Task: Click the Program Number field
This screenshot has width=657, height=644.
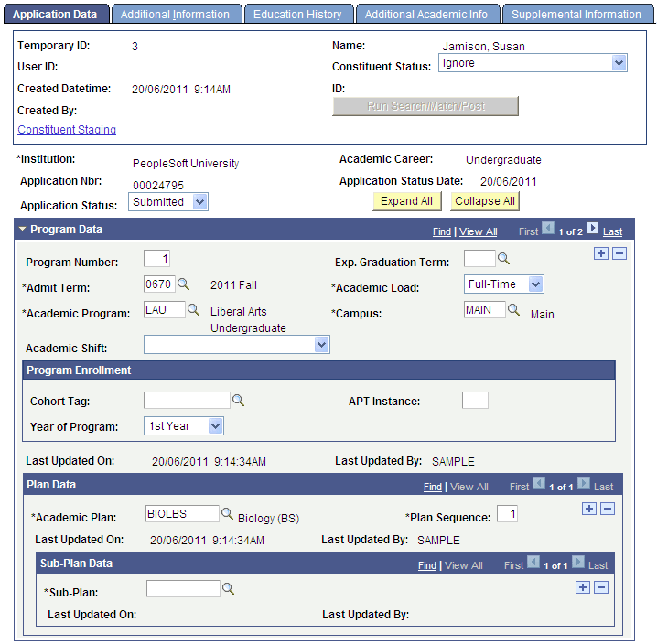Action: pyautogui.click(x=156, y=259)
